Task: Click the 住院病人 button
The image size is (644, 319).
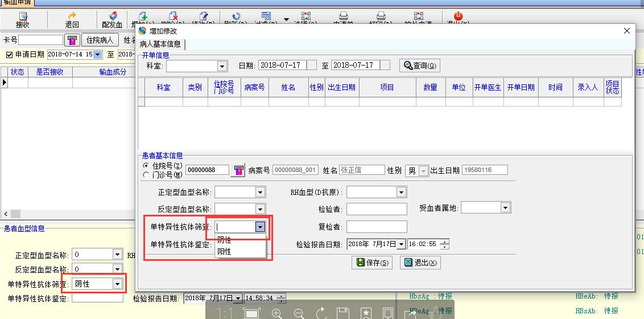Action: [100, 40]
